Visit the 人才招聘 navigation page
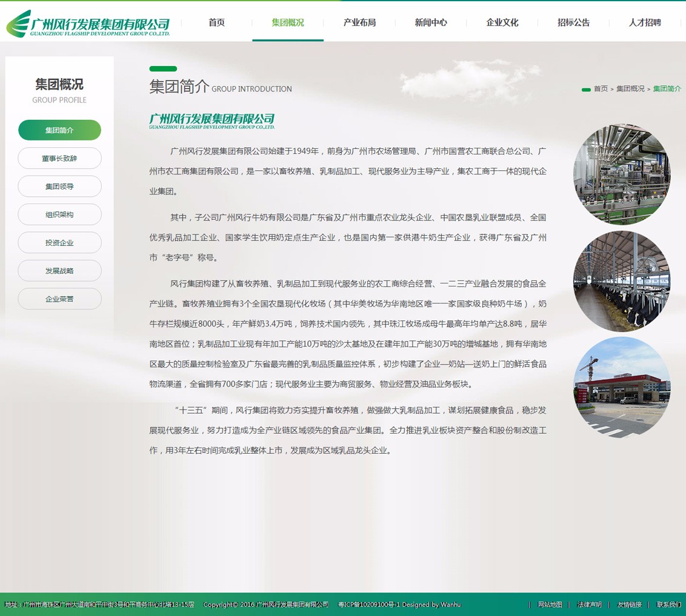 (645, 22)
